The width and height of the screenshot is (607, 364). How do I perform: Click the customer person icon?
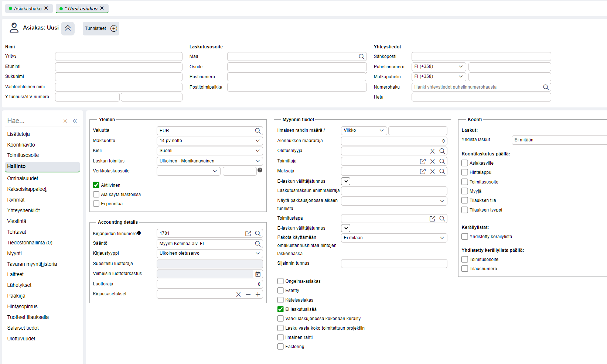tap(14, 28)
